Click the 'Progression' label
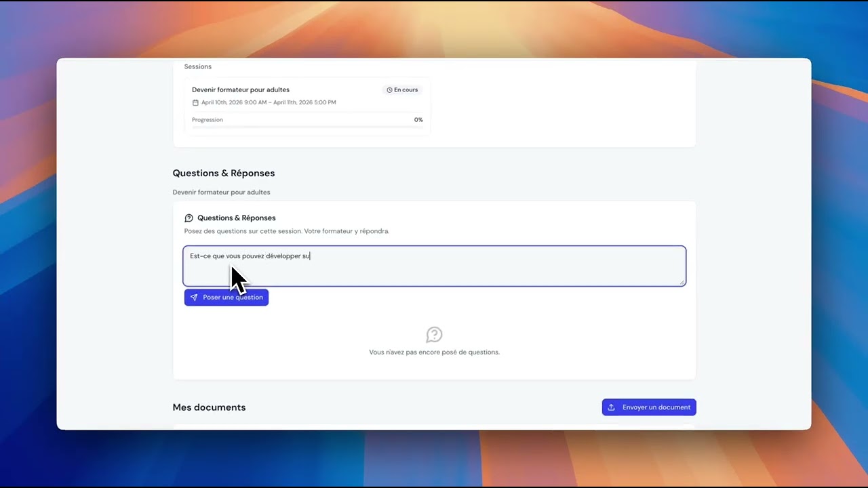The height and width of the screenshot is (488, 868). 208,120
